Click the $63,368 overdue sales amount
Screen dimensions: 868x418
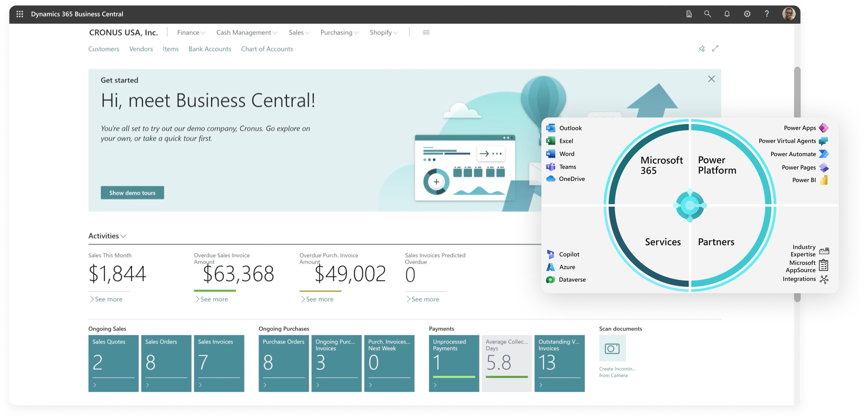[x=238, y=274]
